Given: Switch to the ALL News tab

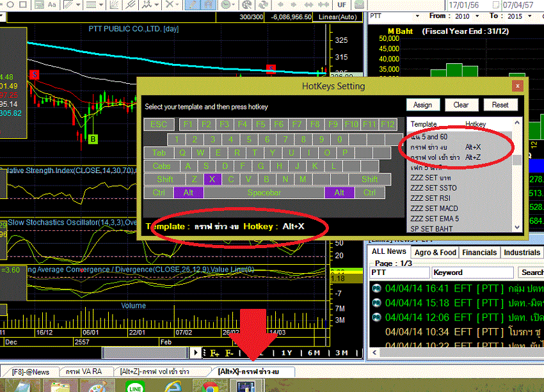Looking at the screenshot, I should pyautogui.click(x=389, y=251).
